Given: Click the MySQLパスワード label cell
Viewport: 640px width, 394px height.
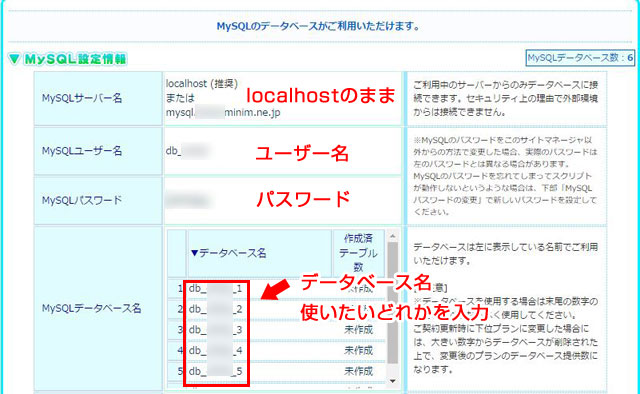Looking at the screenshot, I should pos(98,200).
